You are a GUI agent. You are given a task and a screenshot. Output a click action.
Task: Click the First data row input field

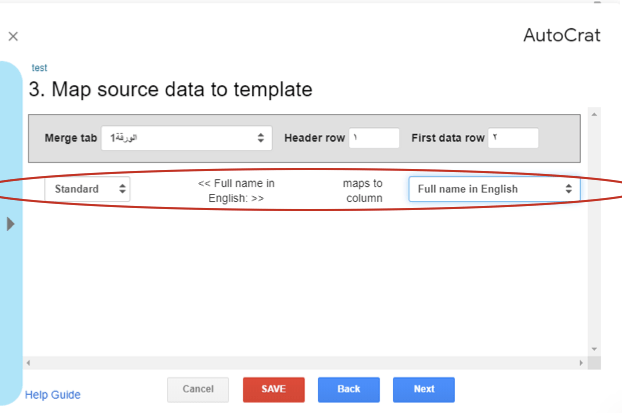(x=513, y=138)
